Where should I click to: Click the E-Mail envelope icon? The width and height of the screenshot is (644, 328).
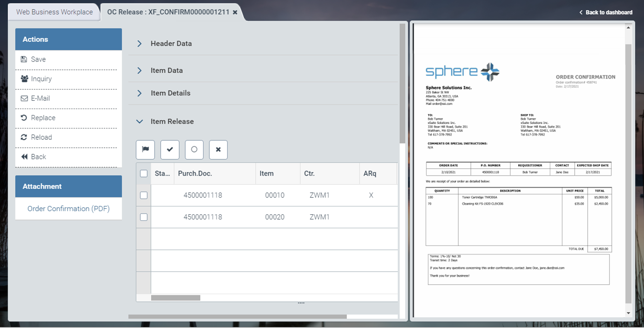[24, 98]
